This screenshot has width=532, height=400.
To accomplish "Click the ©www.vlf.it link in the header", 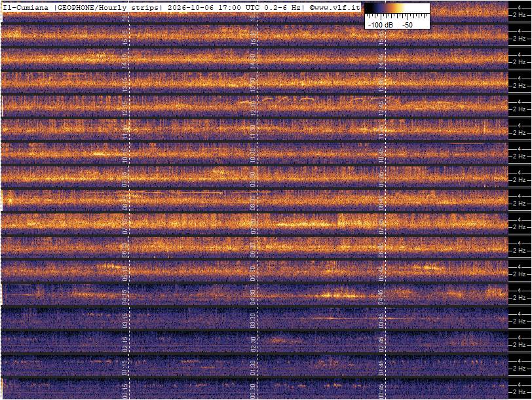I will 335,7.
